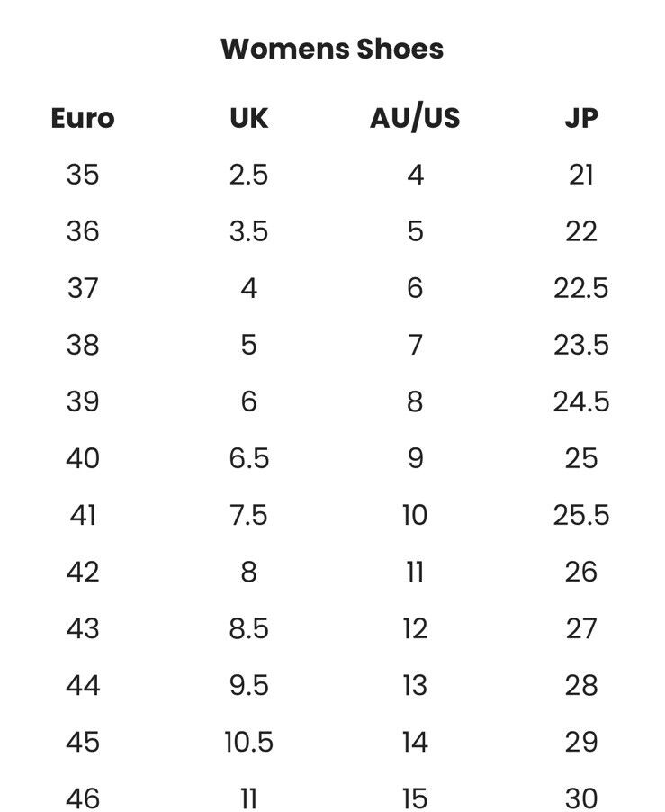Click JP size 22.5
Viewport: 665px width, 812px height.
pyautogui.click(x=581, y=288)
